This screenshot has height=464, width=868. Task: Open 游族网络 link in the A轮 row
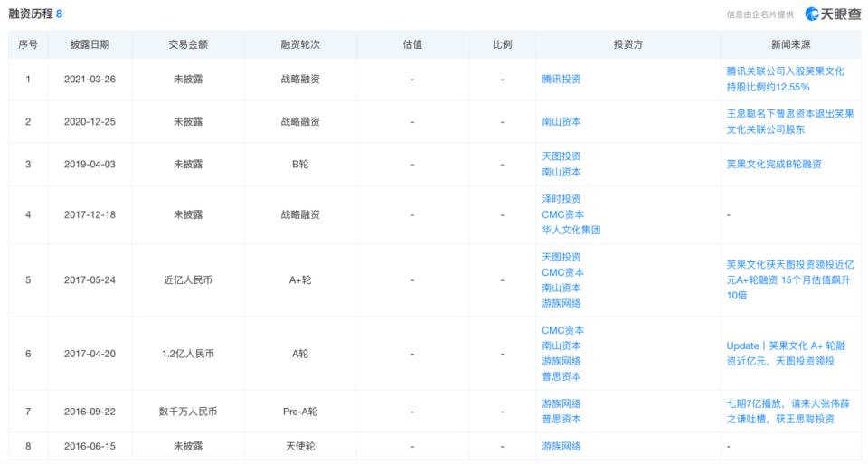pyautogui.click(x=561, y=361)
